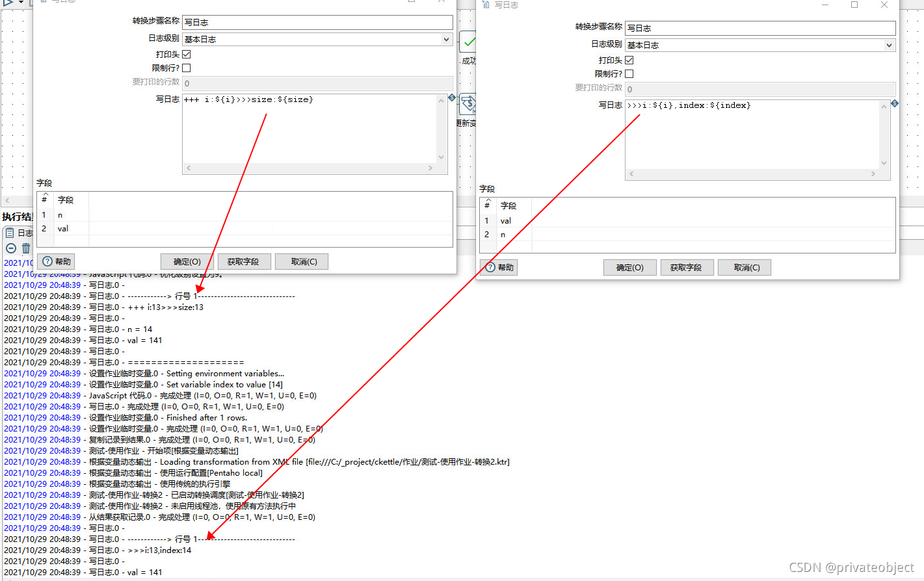Screen dimensions: 924x581
Task: Check 限制行? in right dialog
Action: [629, 73]
